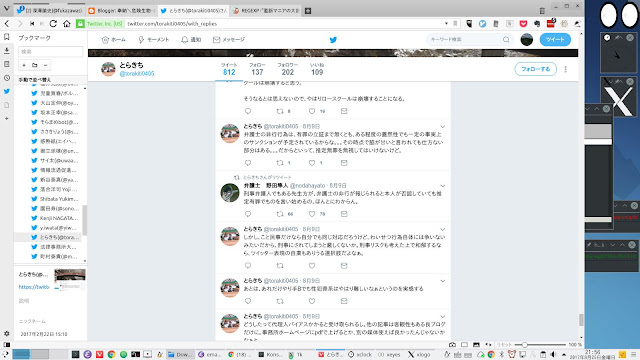Image resolution: width=640 pixels, height=360 pixels.
Task: Go back with the browser back arrow
Action: [x=7, y=24]
